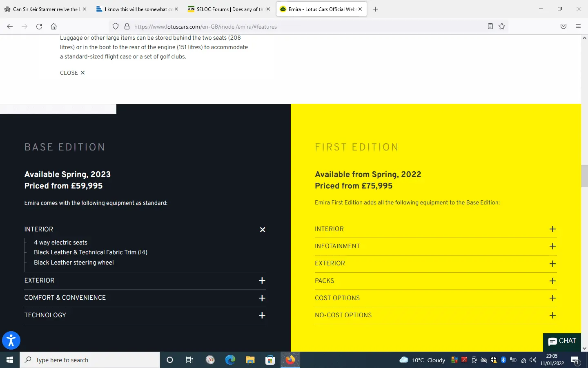Click the CLOSE link above editions
This screenshot has width=588, height=368.
pos(72,73)
